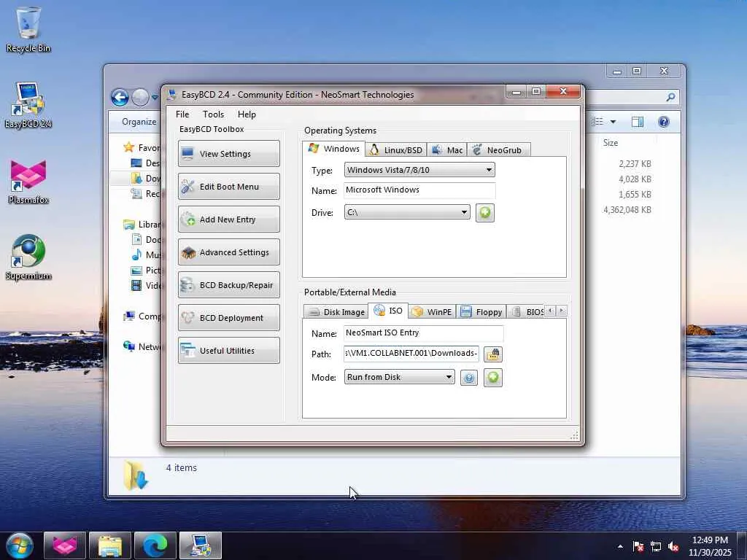This screenshot has width=747, height=560.
Task: Click EasyBCD icon in the taskbar
Action: coord(201,545)
